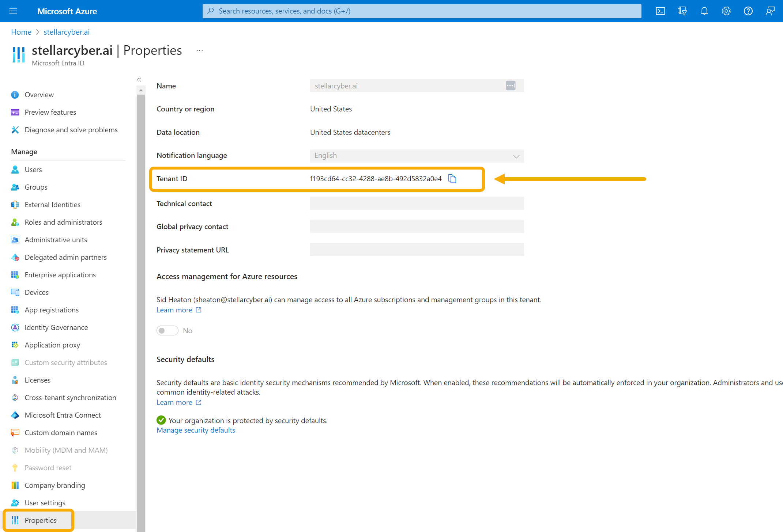Expand the Notification language dropdown
783x532 pixels.
[417, 156]
